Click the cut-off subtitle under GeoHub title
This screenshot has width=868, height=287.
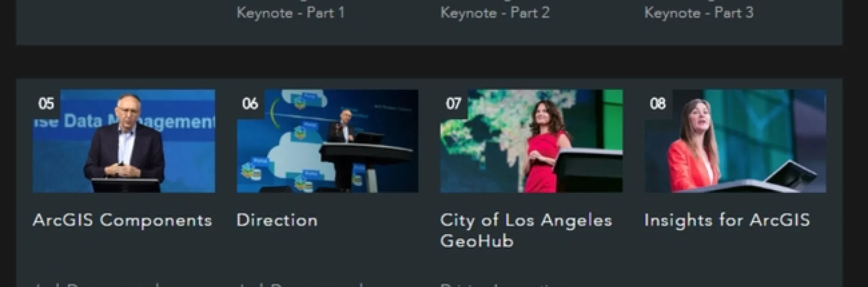click(500, 284)
